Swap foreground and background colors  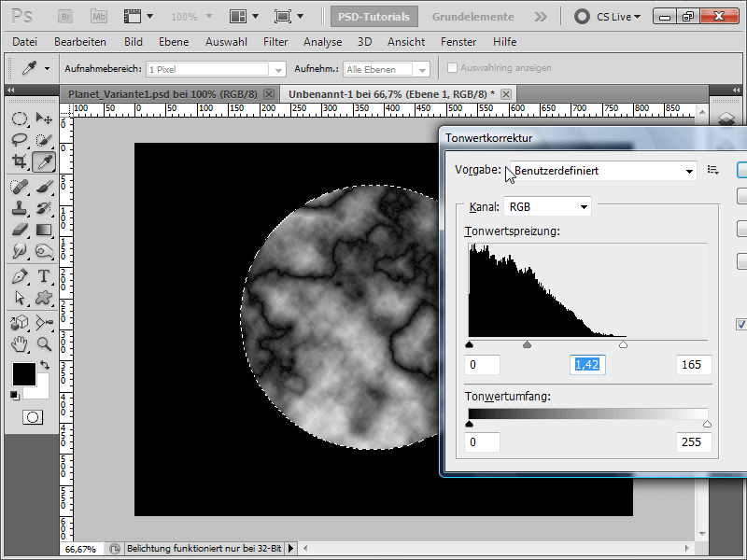coord(45,365)
